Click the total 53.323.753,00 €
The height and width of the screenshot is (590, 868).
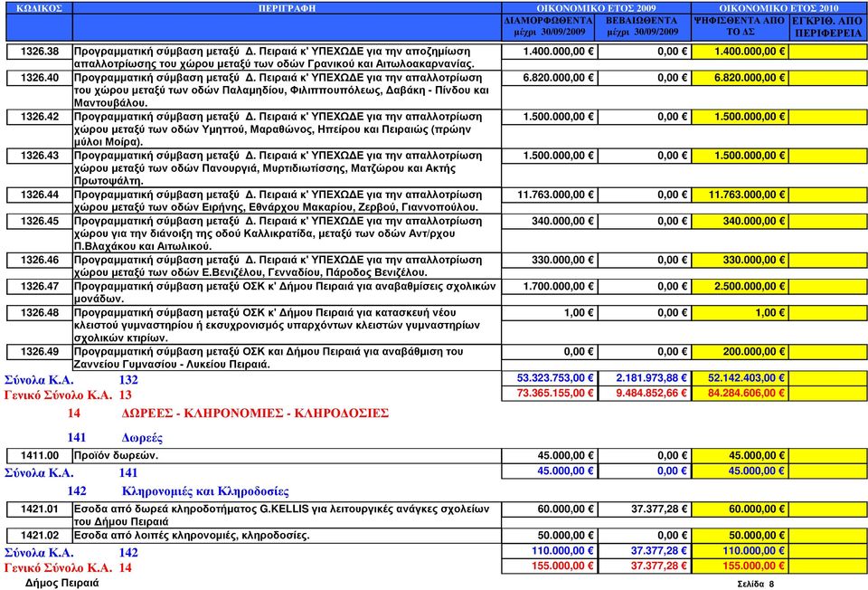pos(549,378)
